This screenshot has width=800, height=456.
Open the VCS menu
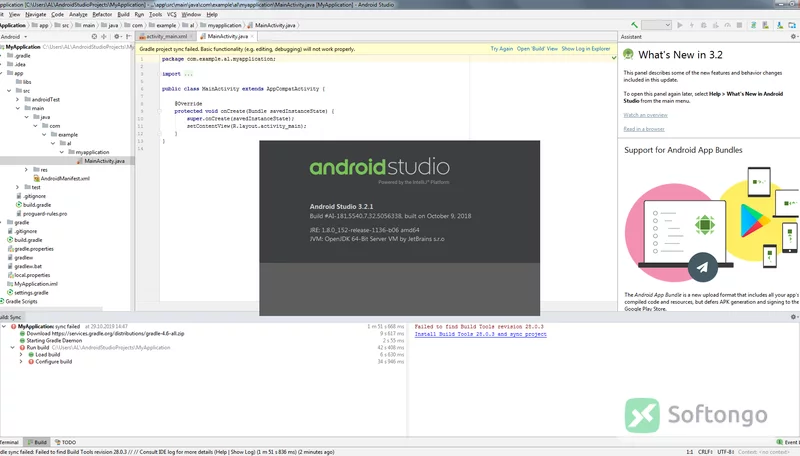(x=171, y=14)
